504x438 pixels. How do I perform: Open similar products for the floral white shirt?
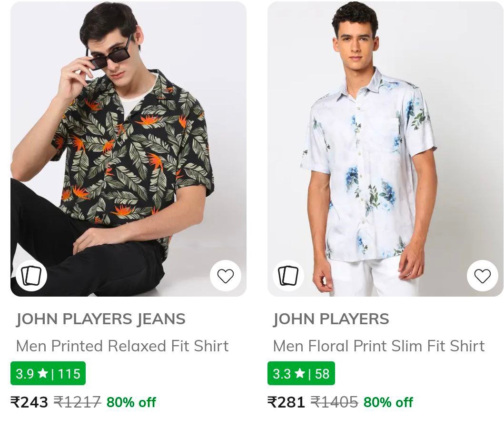(x=288, y=276)
